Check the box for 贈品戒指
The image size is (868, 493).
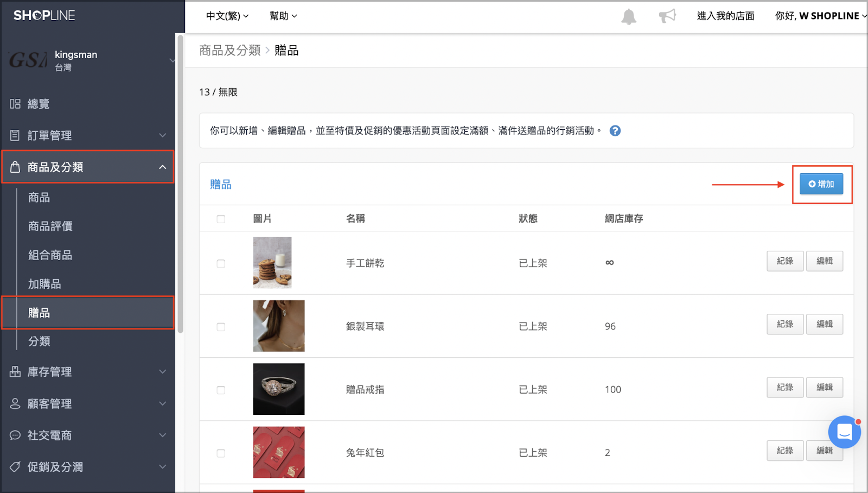(221, 390)
